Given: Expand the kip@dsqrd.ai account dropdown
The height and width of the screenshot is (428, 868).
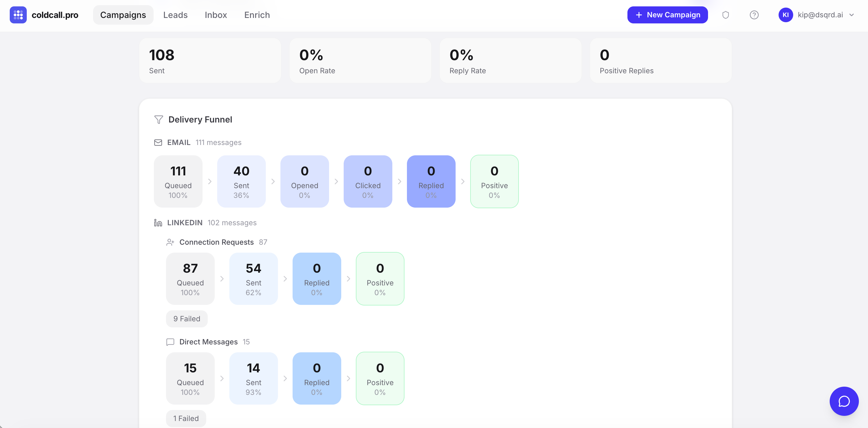Looking at the screenshot, I should [x=851, y=15].
